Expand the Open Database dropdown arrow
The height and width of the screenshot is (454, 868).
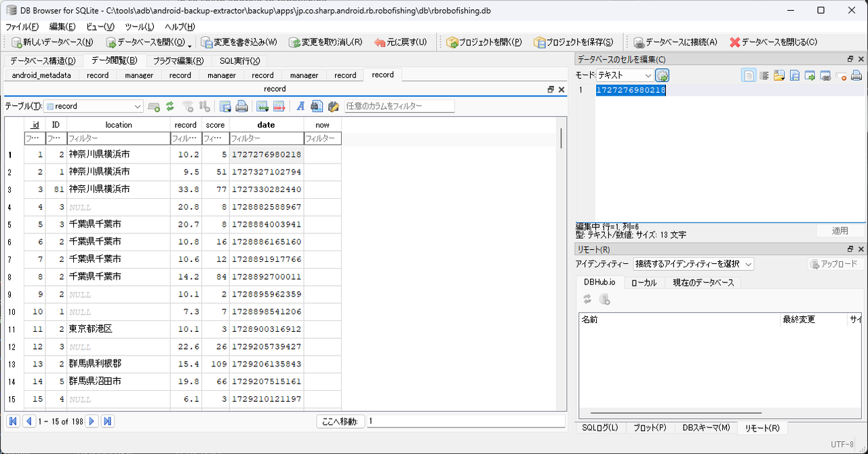click(x=190, y=44)
